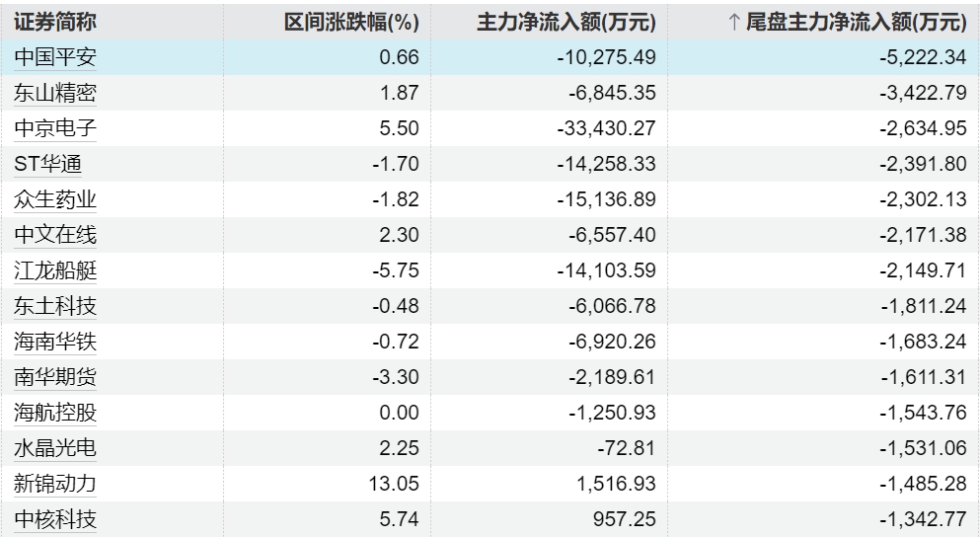Open the 中京电子 stock link
The image size is (980, 537).
point(55,128)
